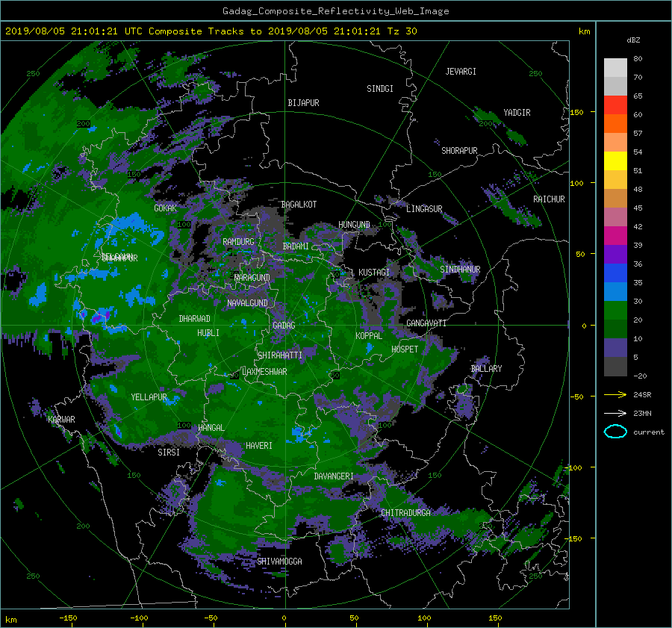The image size is (672, 628).
Task: Click the LAXMESHWAR city label
Action: point(264,372)
